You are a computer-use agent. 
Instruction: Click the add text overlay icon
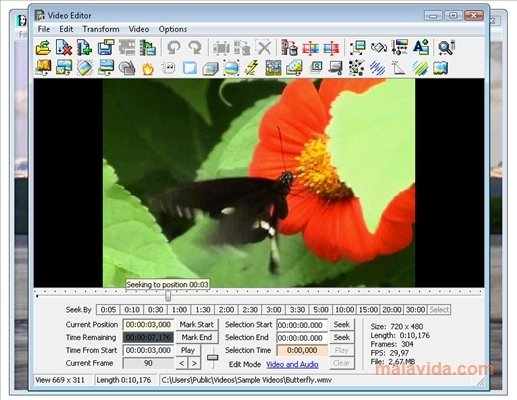[x=421, y=48]
